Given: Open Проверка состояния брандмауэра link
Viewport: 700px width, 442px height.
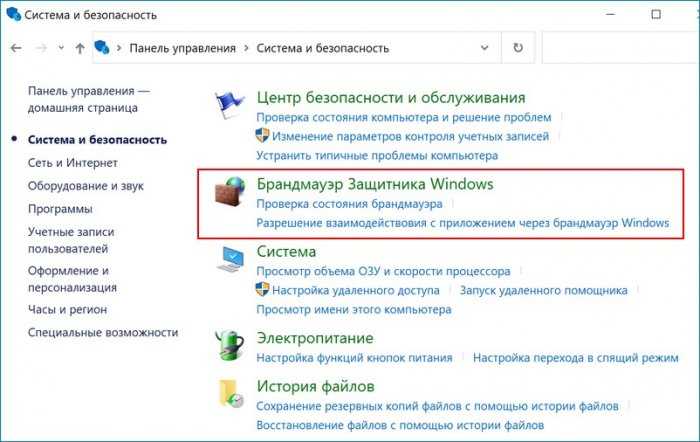Looking at the screenshot, I should coord(349,204).
